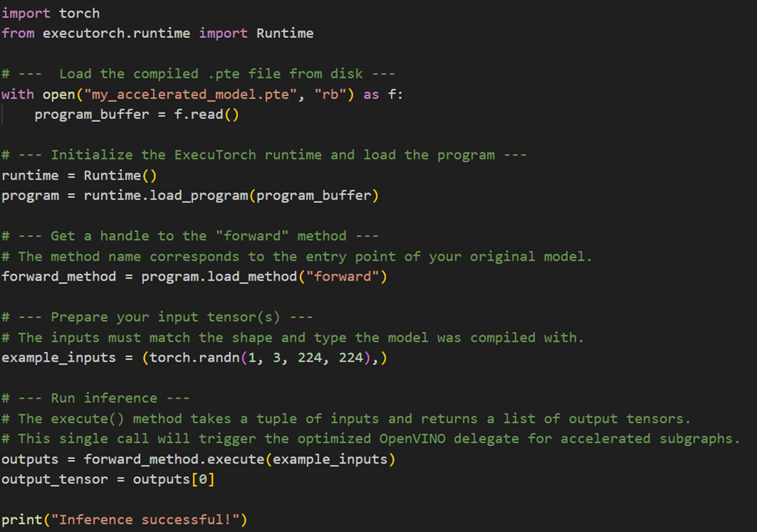Click the executorch.runtime module name
The width and height of the screenshot is (757, 532).
(x=116, y=33)
